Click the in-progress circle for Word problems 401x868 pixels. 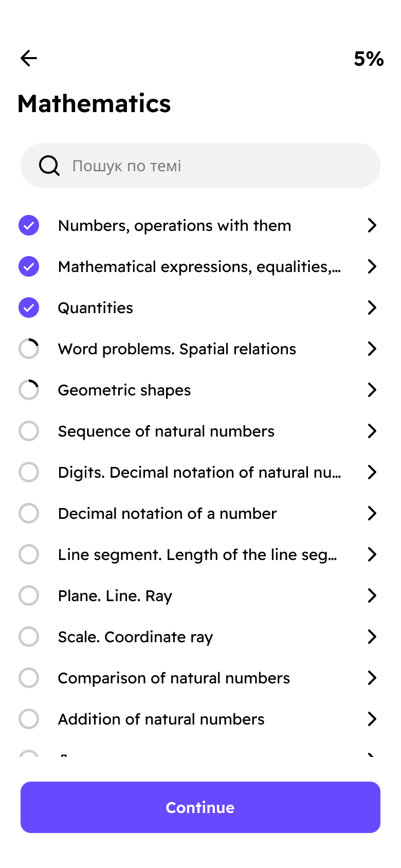coord(29,349)
